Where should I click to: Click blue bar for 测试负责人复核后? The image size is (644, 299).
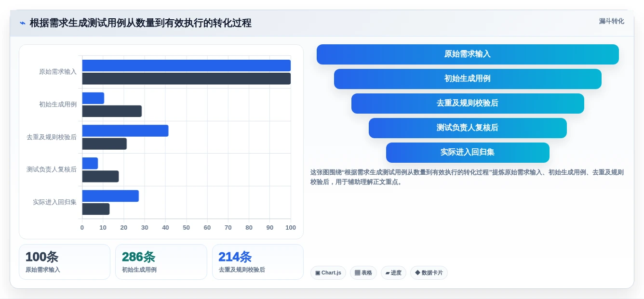click(x=90, y=163)
